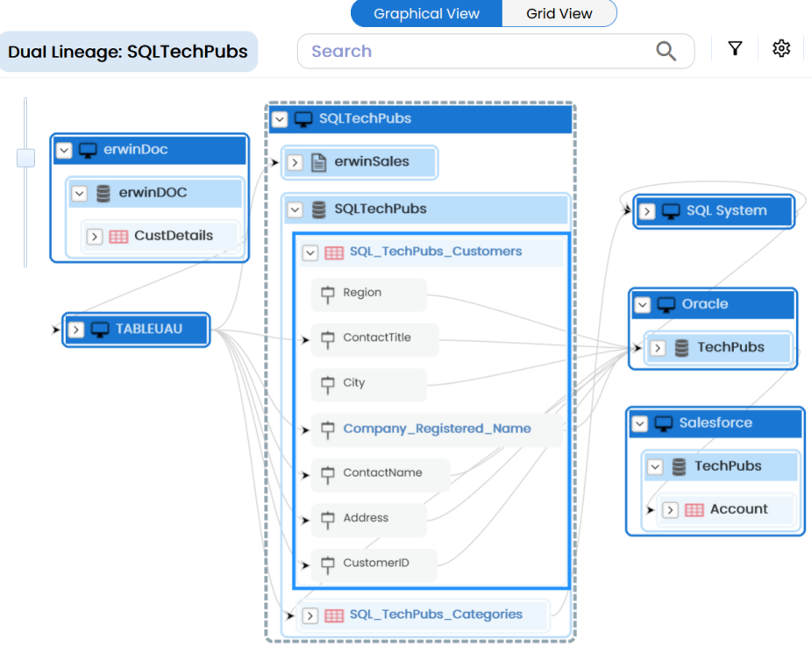This screenshot has width=812, height=646.
Task: Expand the Account table node
Action: click(670, 510)
